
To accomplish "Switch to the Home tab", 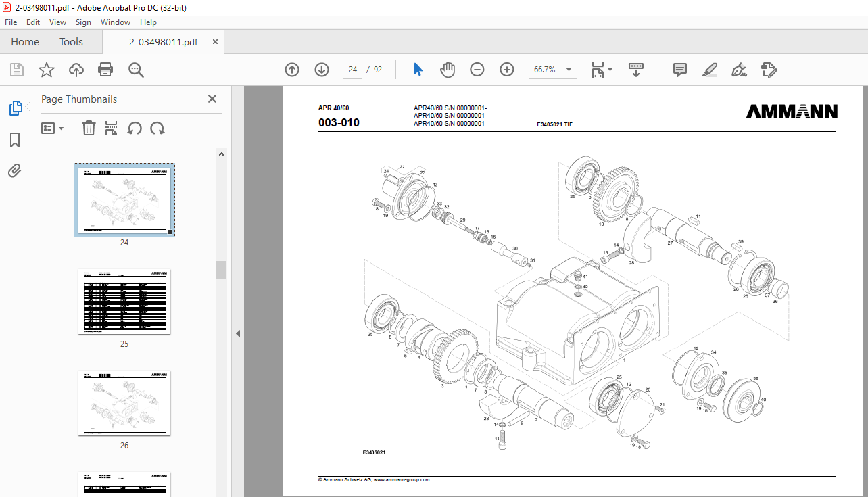I will click(25, 42).
